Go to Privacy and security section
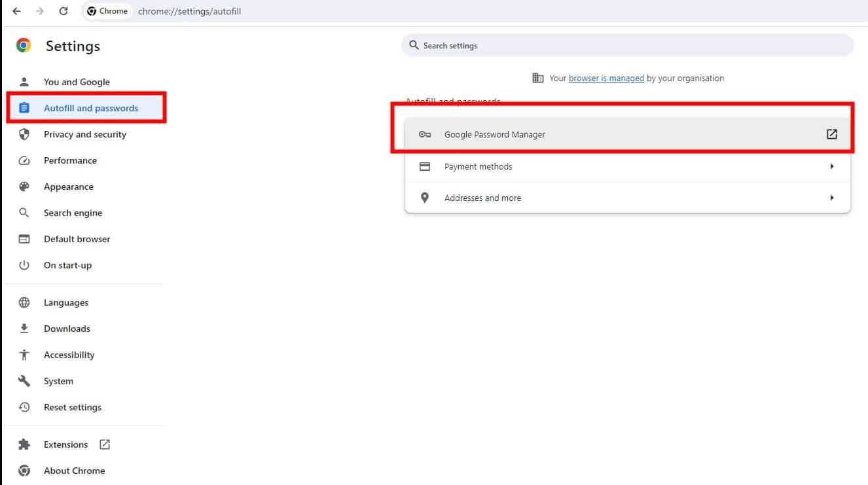Image resolution: width=868 pixels, height=485 pixels. (85, 134)
